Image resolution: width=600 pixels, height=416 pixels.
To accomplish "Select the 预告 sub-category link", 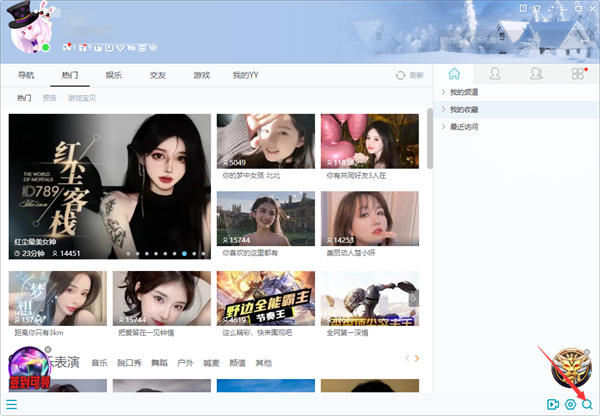I will coord(49,98).
